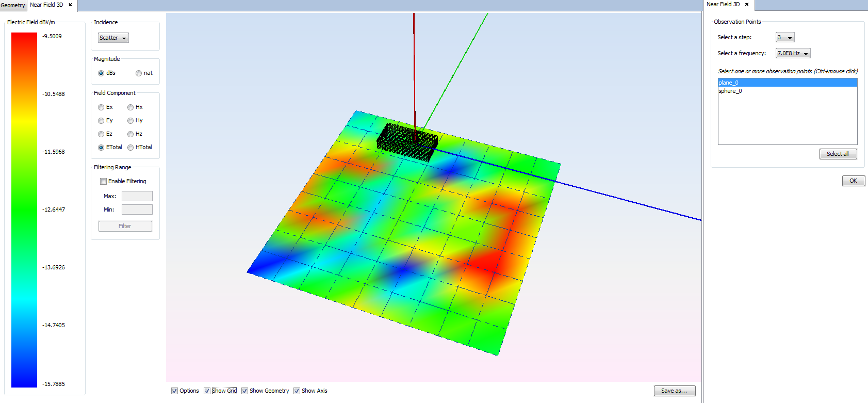Expand the Select a step dropdown
The image size is (868, 403).
coord(784,37)
